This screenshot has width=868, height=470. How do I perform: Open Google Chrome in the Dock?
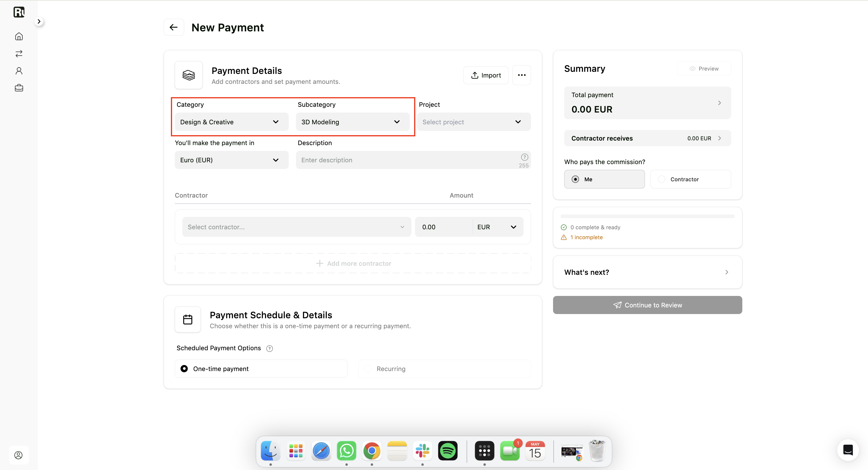[x=372, y=451]
